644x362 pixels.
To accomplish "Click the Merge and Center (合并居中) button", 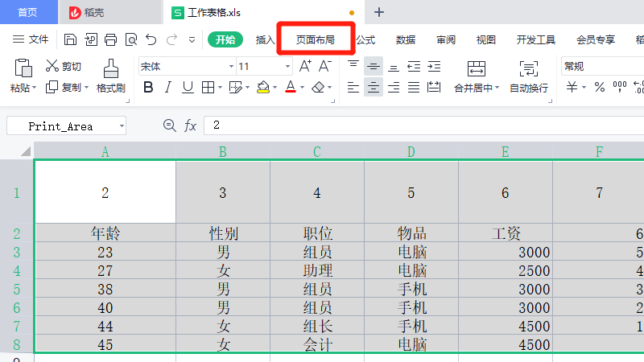I will tap(477, 76).
